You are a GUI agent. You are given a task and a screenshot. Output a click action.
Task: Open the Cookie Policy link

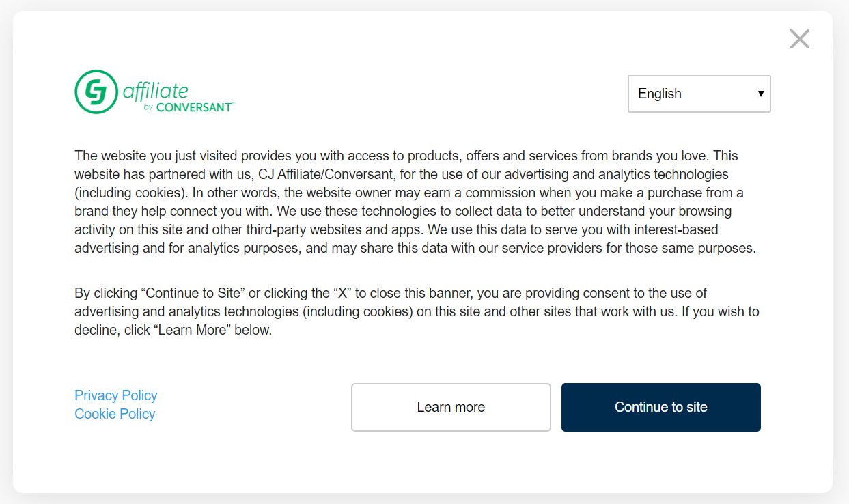point(115,414)
